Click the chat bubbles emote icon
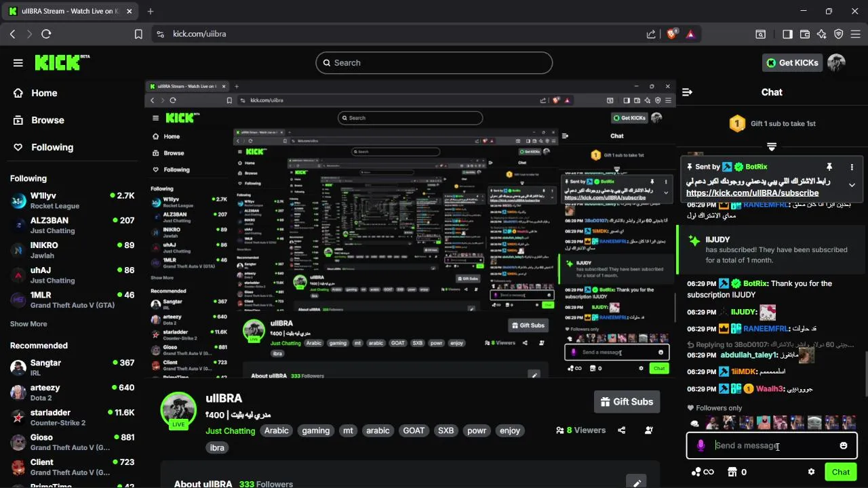Viewport: 868px width, 488px height. point(694,424)
